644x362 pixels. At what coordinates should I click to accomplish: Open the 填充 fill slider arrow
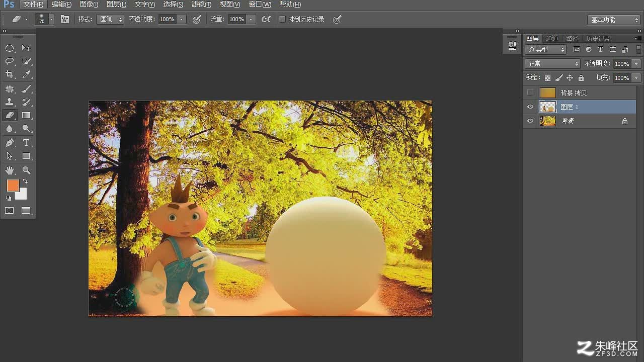[x=636, y=78]
